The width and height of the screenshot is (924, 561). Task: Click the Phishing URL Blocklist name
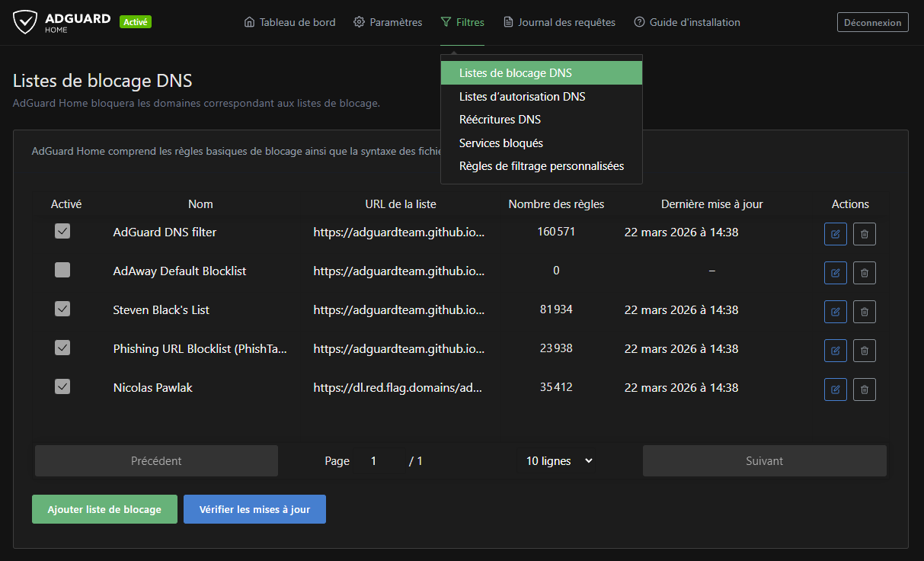pyautogui.click(x=200, y=348)
